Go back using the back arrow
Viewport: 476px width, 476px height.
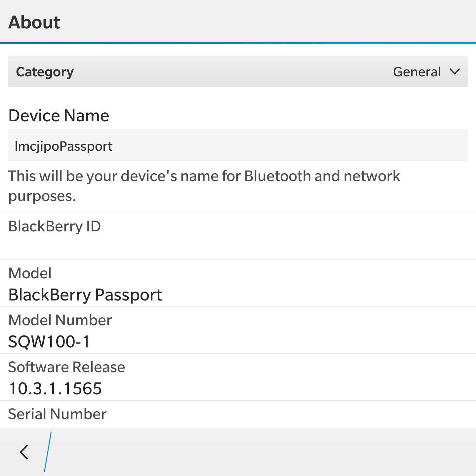pyautogui.click(x=24, y=452)
